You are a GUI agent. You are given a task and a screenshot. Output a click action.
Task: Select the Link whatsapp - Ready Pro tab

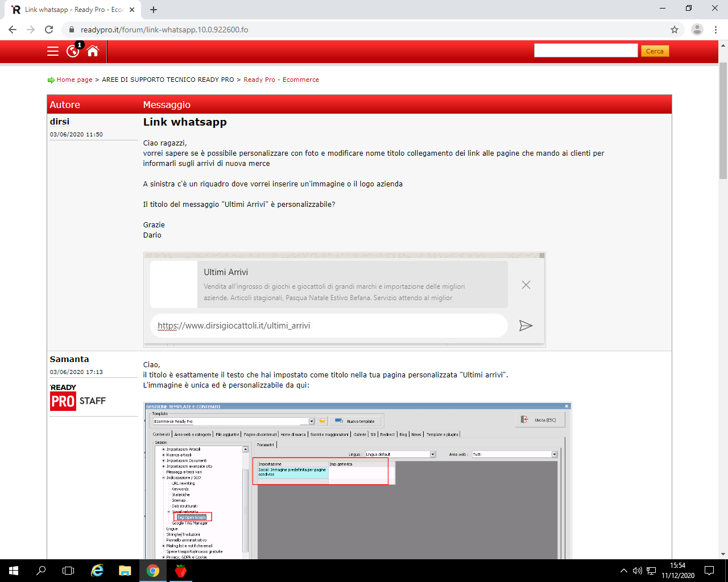pos(73,10)
